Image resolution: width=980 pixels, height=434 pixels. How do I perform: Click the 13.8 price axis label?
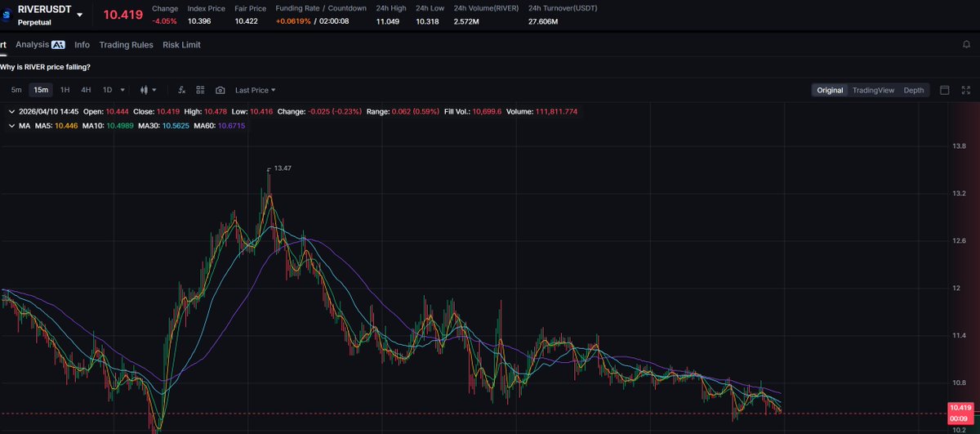tap(960, 146)
